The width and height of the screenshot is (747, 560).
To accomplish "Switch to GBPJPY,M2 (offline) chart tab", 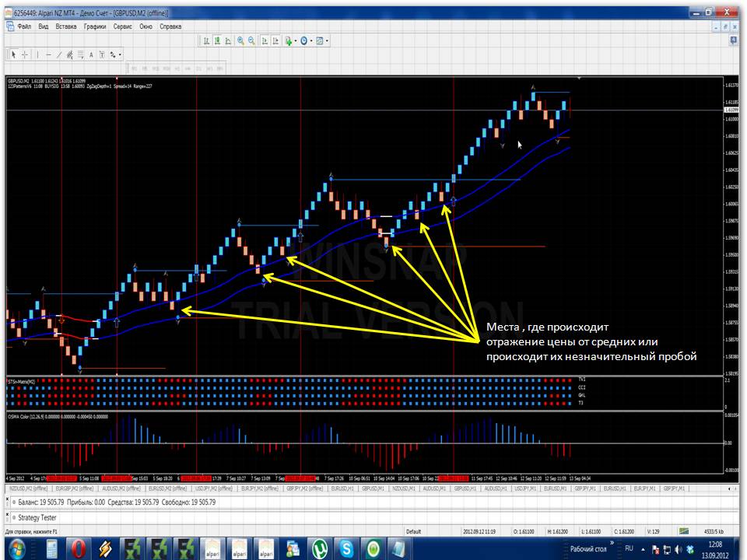I will tap(305, 488).
